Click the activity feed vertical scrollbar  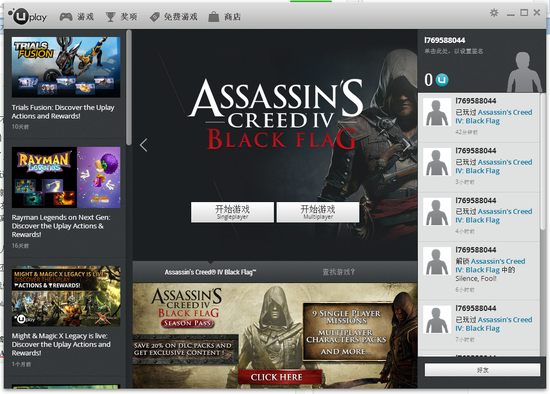543,161
